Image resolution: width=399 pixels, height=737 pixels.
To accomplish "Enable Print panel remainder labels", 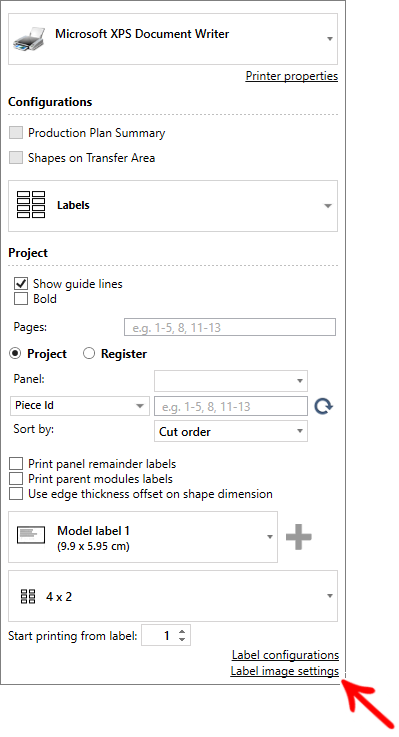I will coord(16,463).
